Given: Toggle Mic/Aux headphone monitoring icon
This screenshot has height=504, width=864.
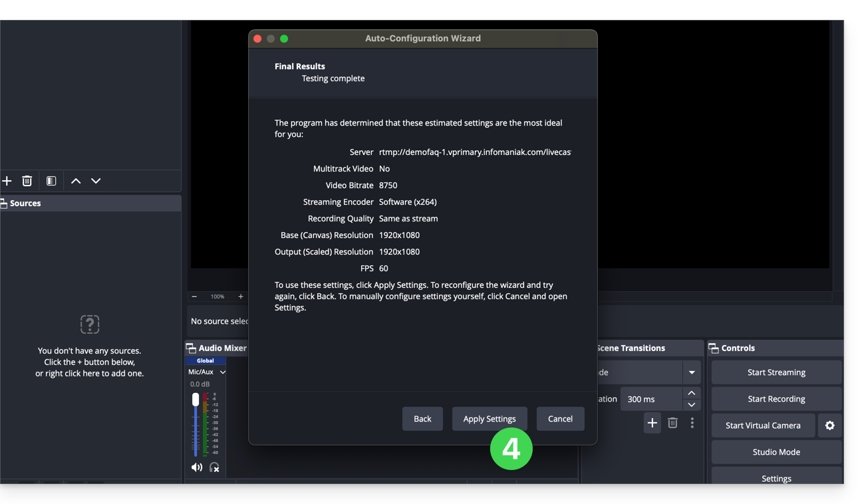Looking at the screenshot, I should [x=214, y=467].
